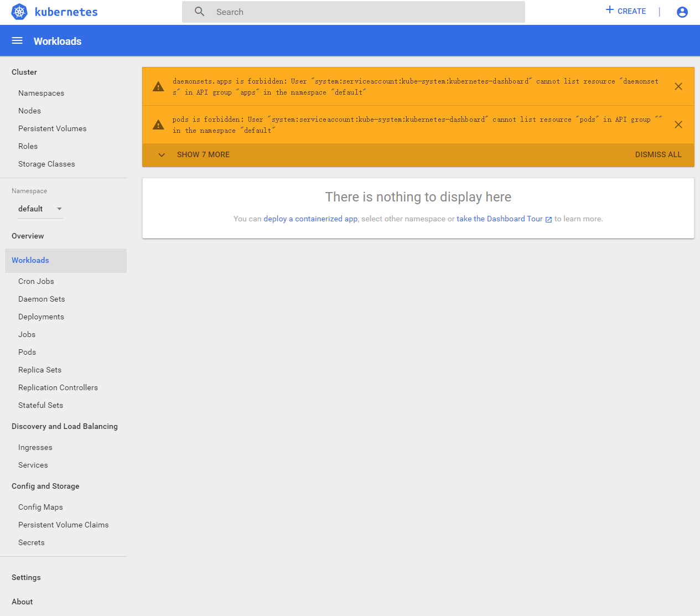Dismiss the daemonsets.apps forbidden alert

678,86
